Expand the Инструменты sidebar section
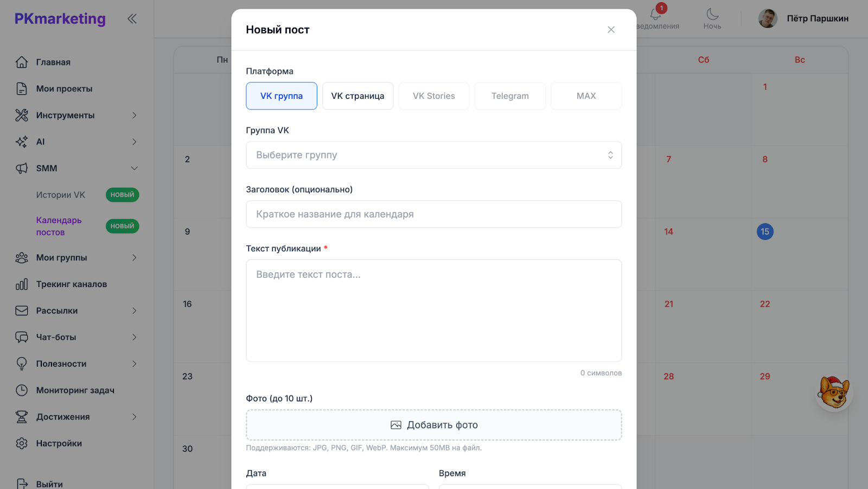This screenshot has width=868, height=489. pos(76,115)
